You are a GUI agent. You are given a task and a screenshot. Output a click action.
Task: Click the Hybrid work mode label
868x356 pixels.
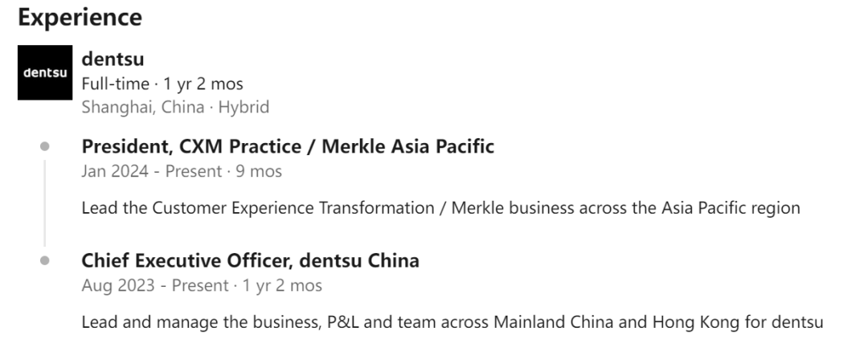(x=244, y=107)
